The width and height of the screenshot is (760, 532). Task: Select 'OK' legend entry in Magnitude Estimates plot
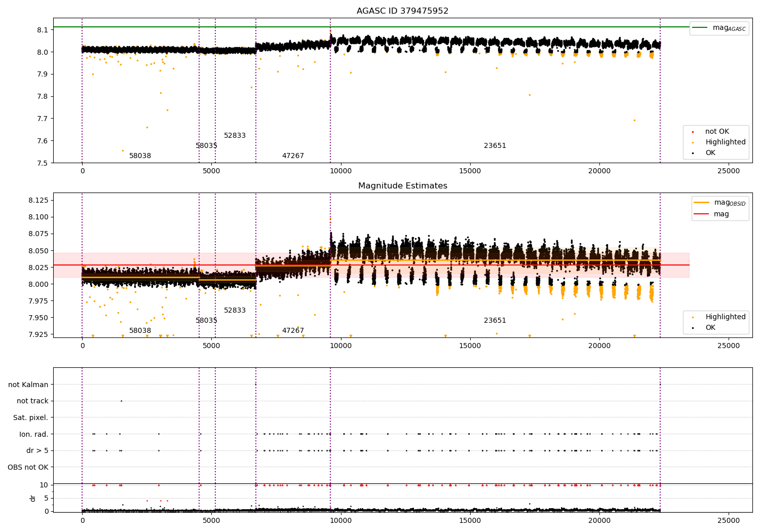coord(710,328)
